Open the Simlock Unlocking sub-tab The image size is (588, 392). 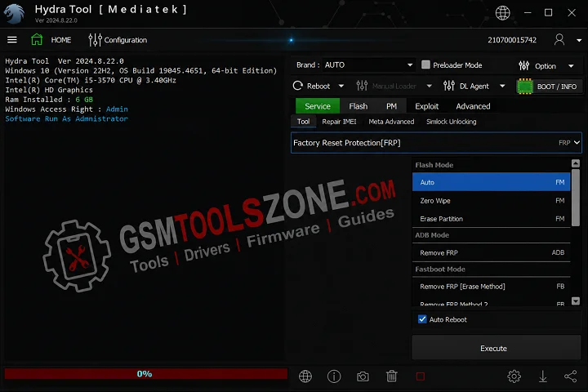[451, 122]
